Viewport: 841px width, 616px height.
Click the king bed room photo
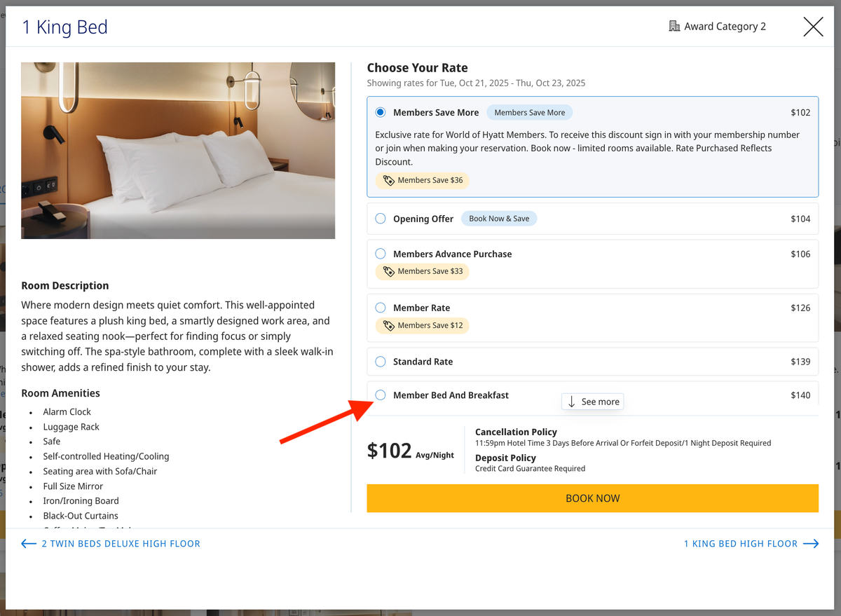click(x=178, y=151)
